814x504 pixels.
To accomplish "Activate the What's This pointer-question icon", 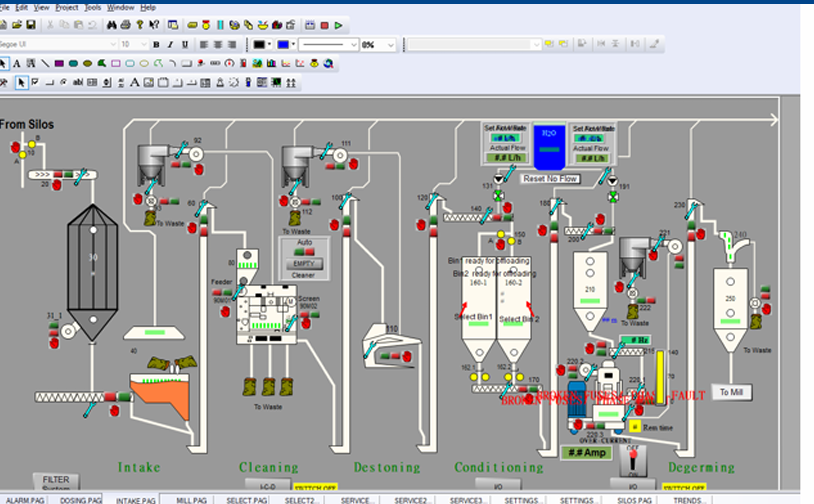I will point(154,25).
